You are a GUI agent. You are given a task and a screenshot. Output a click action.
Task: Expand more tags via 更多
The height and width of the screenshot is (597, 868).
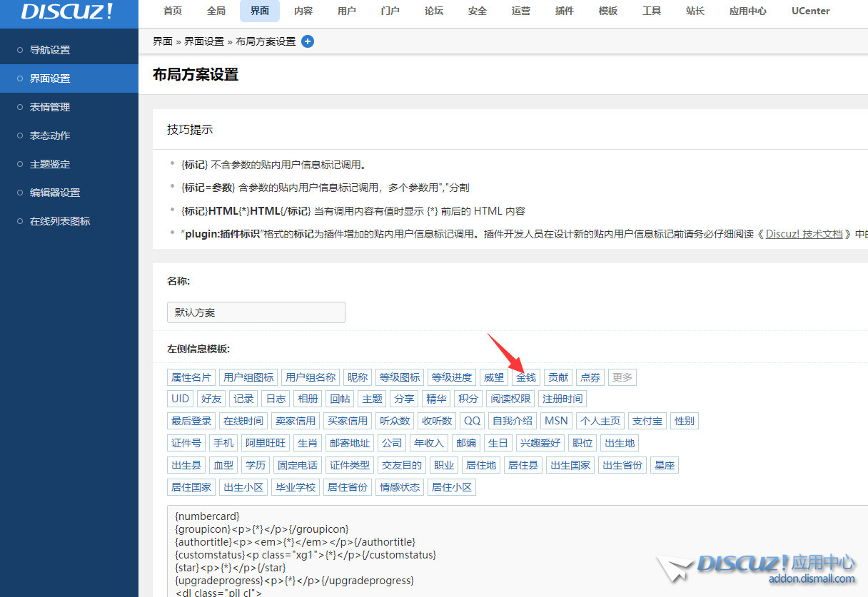pos(622,377)
